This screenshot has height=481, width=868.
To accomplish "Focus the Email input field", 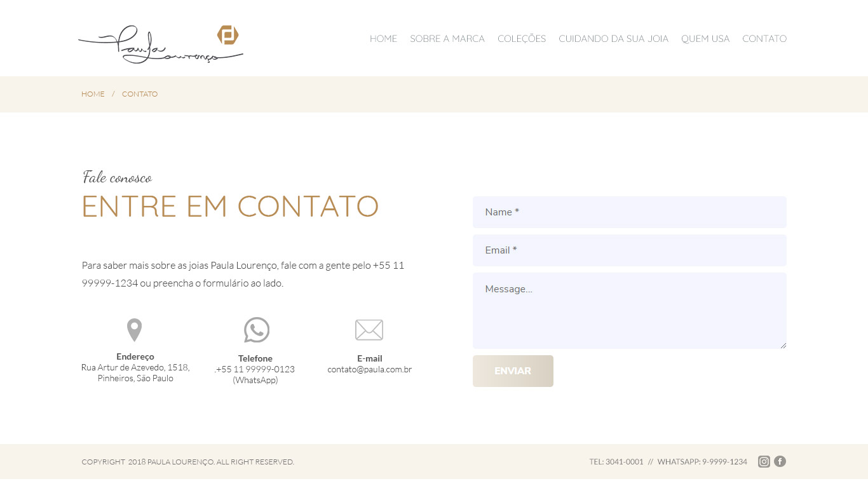I will pyautogui.click(x=629, y=250).
